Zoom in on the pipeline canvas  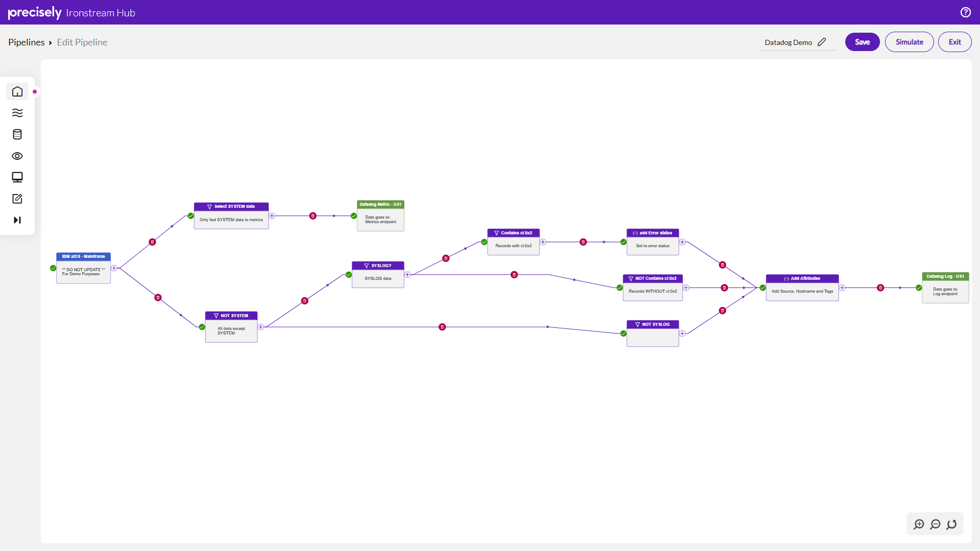919,524
